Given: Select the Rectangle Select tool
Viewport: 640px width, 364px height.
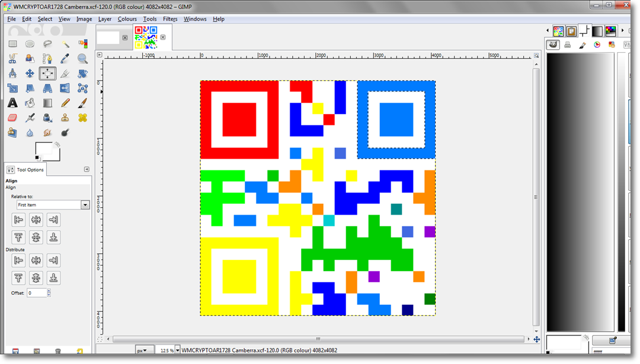Looking at the screenshot, I should (x=12, y=44).
